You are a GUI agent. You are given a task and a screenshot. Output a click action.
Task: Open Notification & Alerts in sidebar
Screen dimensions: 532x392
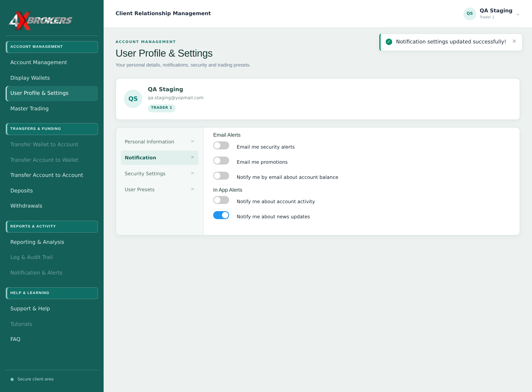[x=52, y=273]
